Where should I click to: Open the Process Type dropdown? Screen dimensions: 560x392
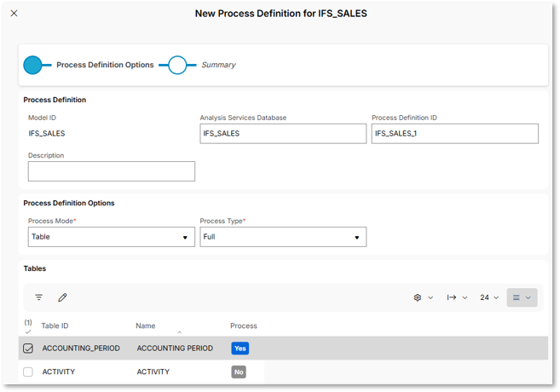pos(283,237)
